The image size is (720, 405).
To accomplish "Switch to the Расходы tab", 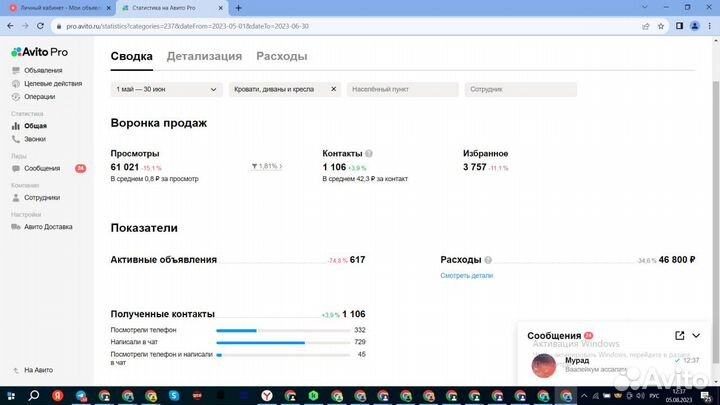I will pyautogui.click(x=281, y=56).
